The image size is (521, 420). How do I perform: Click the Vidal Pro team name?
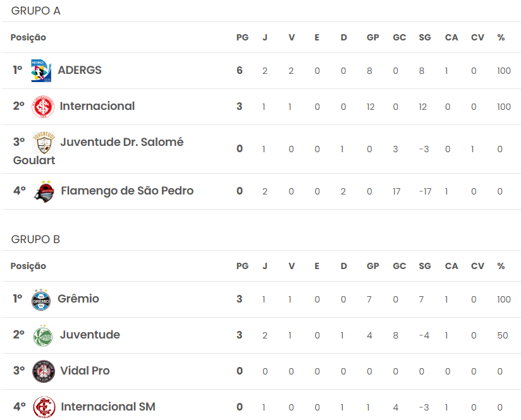click(x=85, y=371)
